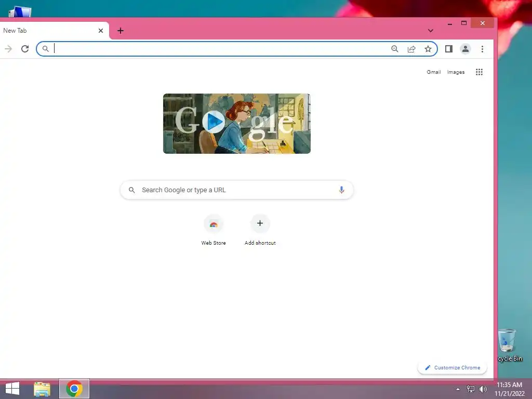Open Chrome three-dot menu
Image resolution: width=532 pixels, height=399 pixels.
tap(482, 49)
